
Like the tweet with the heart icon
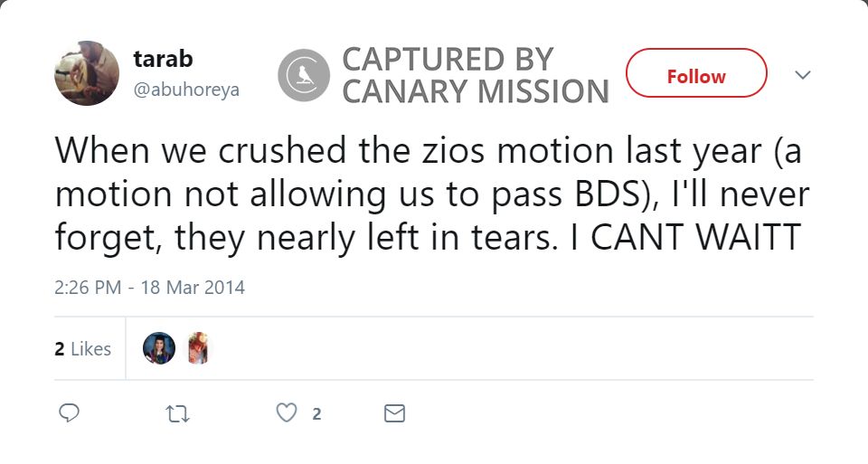tap(286, 413)
